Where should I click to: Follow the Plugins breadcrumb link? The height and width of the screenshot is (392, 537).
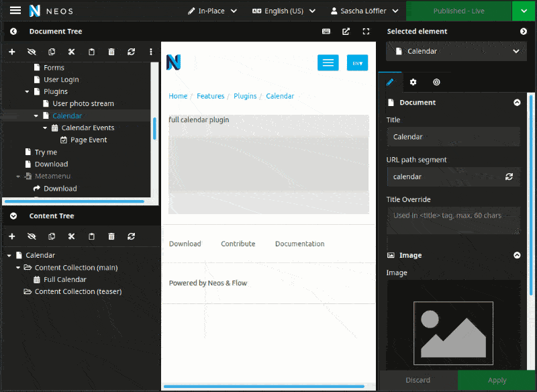[245, 96]
